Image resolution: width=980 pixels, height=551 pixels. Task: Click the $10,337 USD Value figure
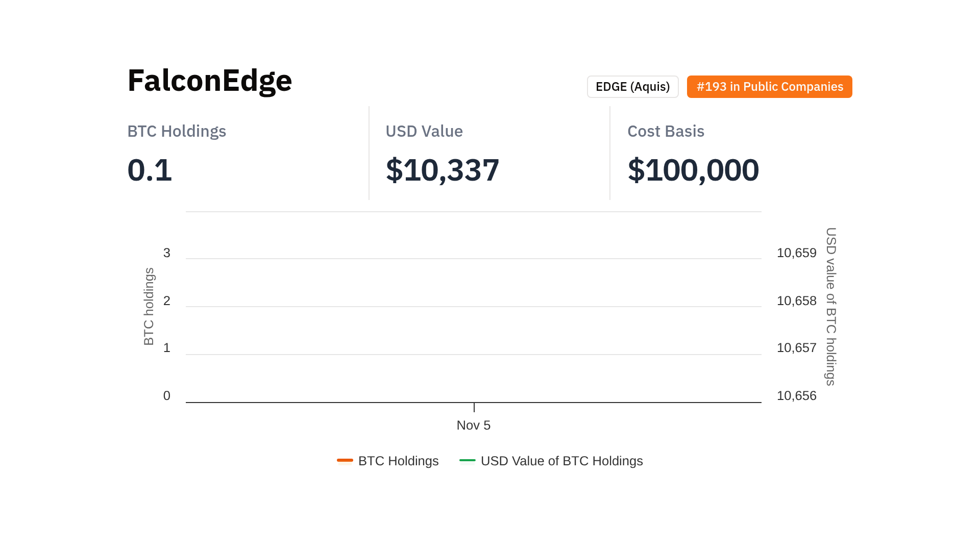(x=442, y=170)
